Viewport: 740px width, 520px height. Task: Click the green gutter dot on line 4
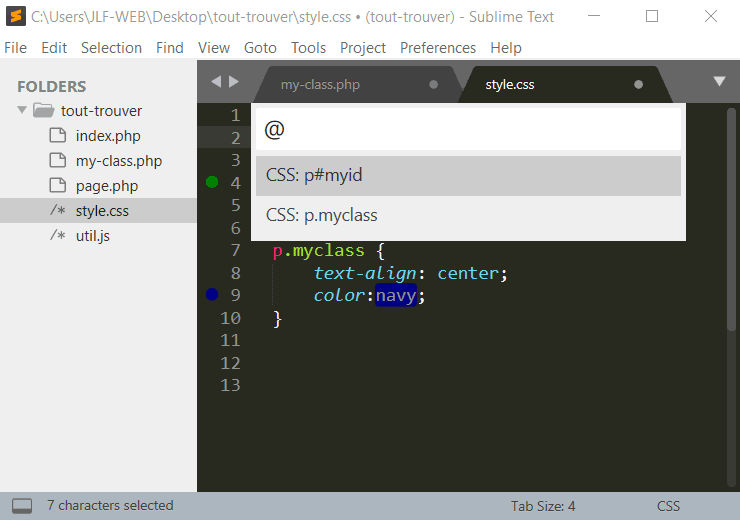coord(212,182)
